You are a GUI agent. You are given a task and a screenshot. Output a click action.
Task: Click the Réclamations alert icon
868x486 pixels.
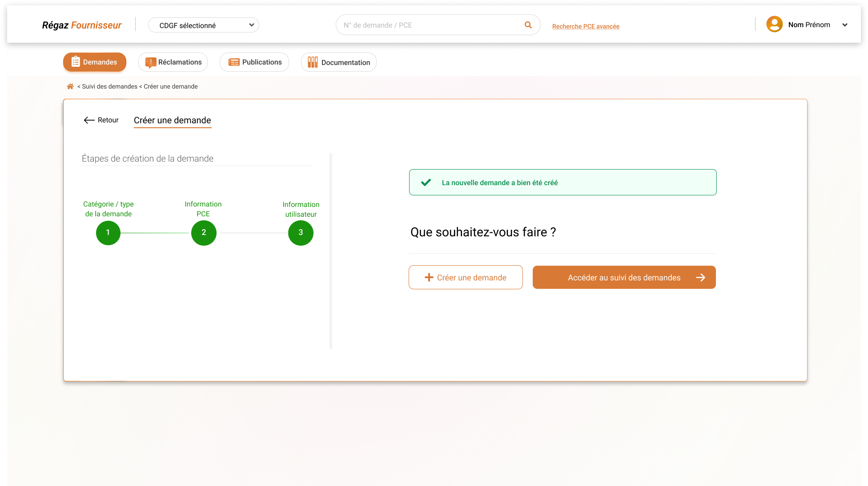click(151, 62)
